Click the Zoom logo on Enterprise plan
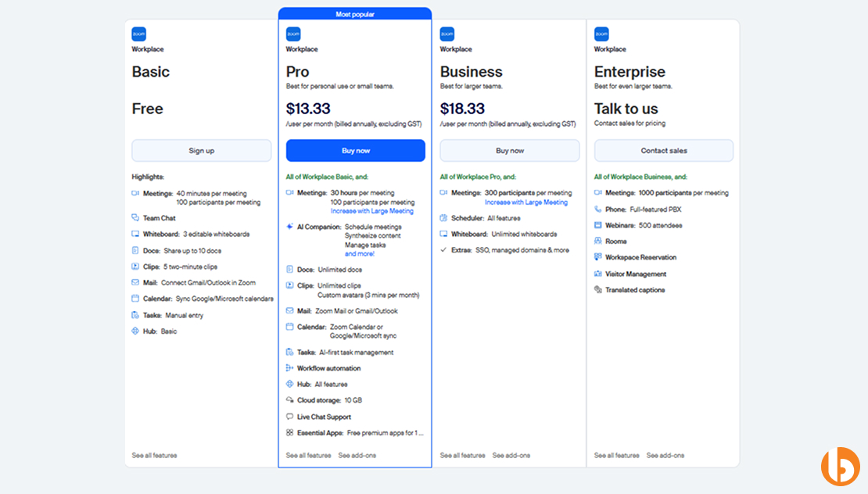This screenshot has height=494, width=868. pyautogui.click(x=601, y=34)
